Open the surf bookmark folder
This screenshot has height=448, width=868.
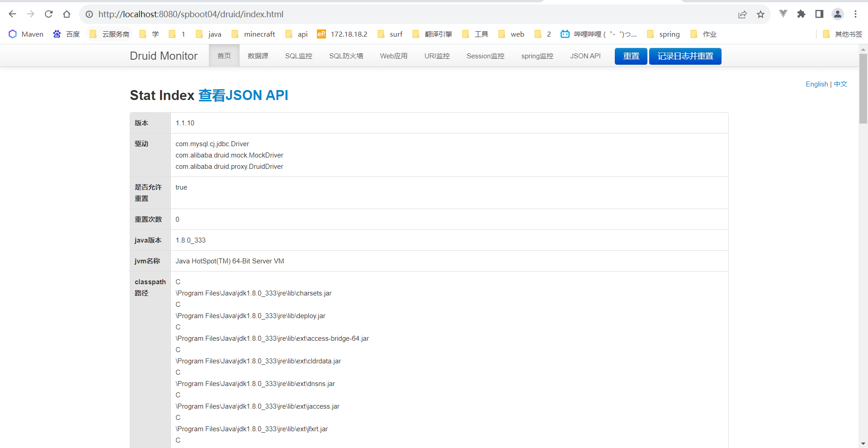390,34
